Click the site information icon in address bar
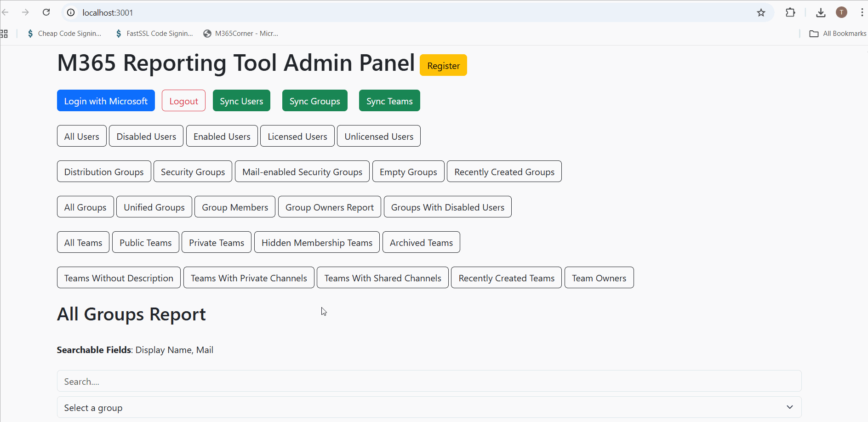The height and width of the screenshot is (422, 868). [x=71, y=12]
